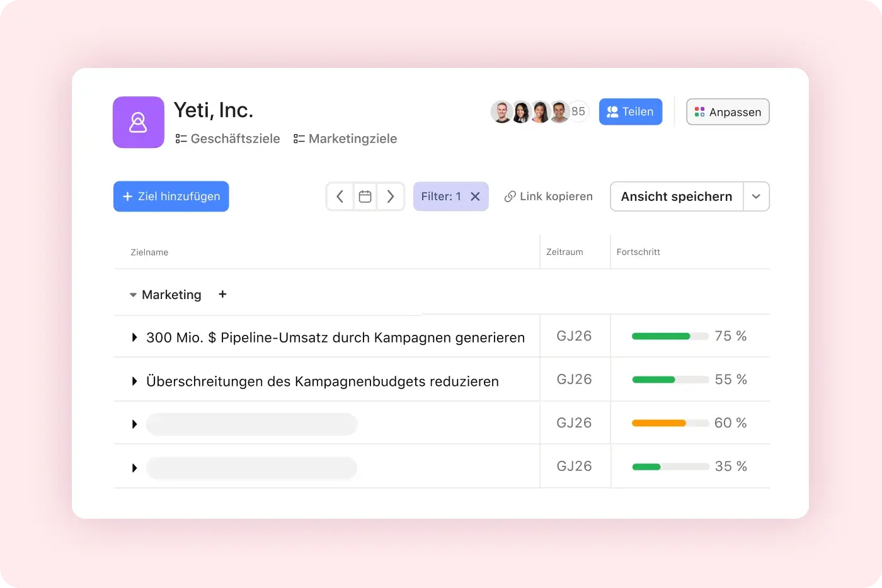Click Ansicht speichern to save the view

676,196
